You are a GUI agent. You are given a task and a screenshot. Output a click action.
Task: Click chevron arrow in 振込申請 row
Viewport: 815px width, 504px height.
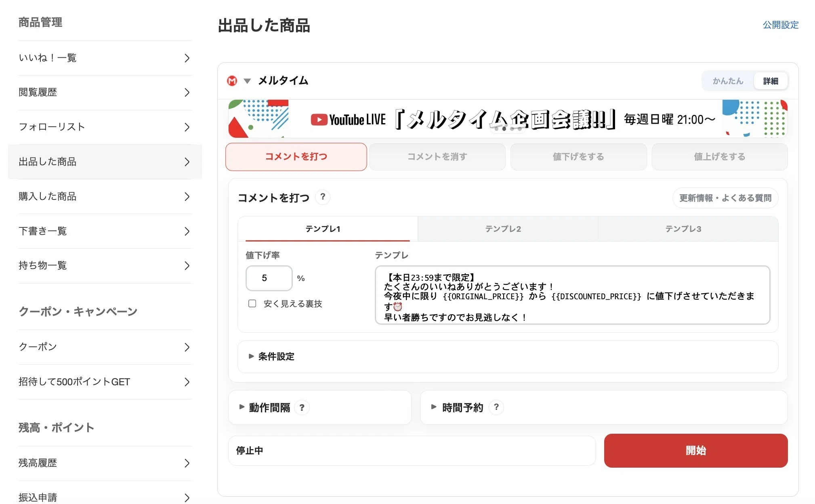coord(187,498)
